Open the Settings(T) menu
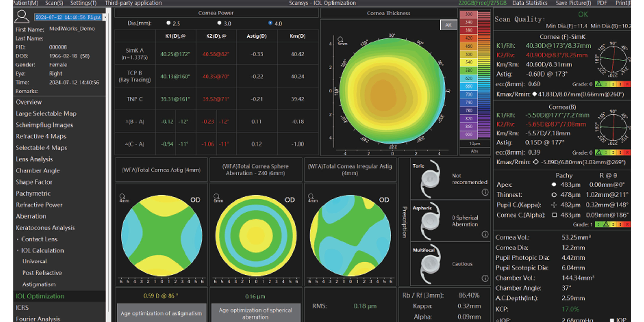The height and width of the screenshot is (322, 644). [x=83, y=3]
